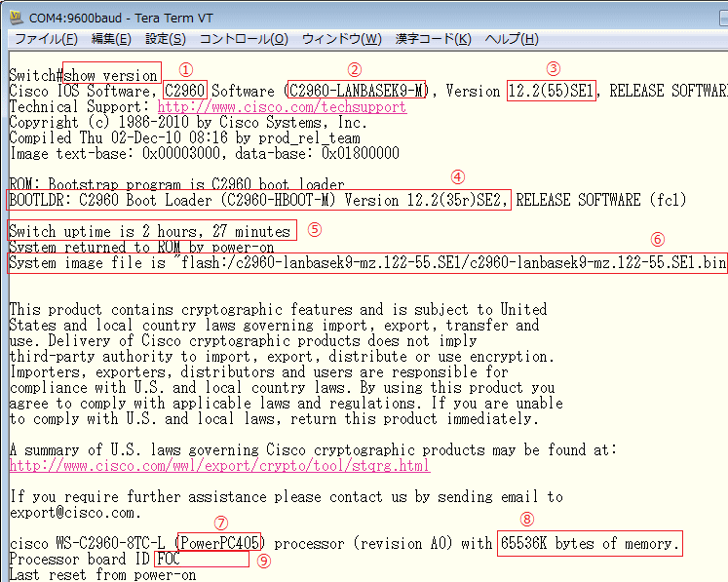The width and height of the screenshot is (728, 582).
Task: Click the "Image text-base: 0x00003000" line
Action: pos(205,153)
